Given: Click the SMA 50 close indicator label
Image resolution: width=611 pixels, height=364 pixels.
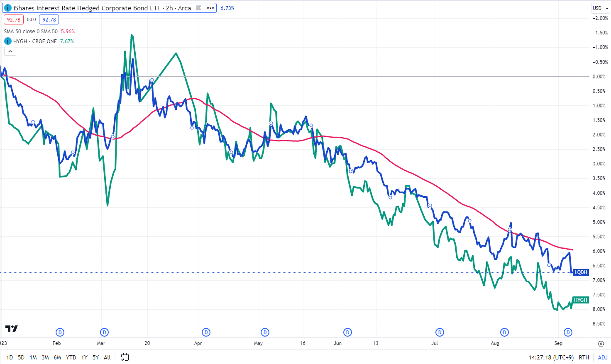Looking at the screenshot, I should coord(31,32).
